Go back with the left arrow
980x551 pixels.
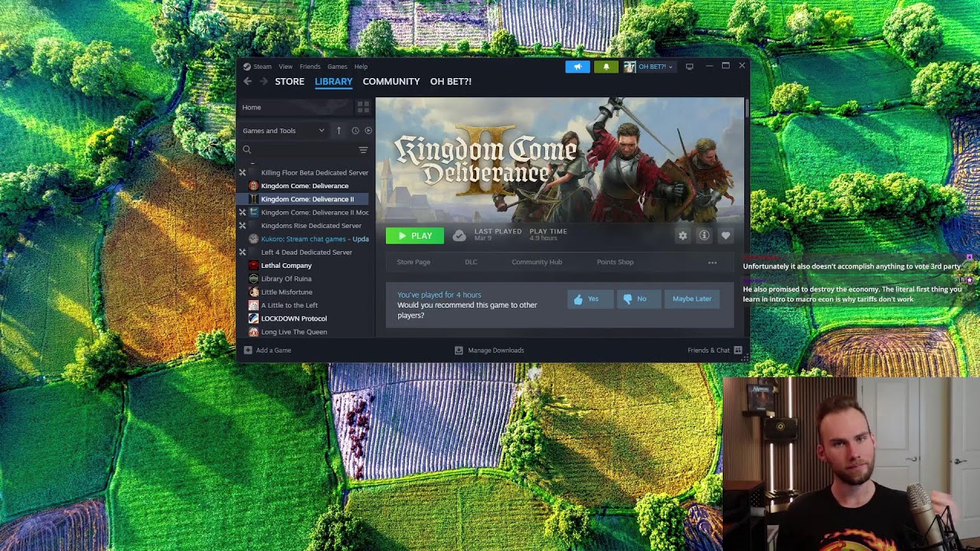pyautogui.click(x=247, y=81)
